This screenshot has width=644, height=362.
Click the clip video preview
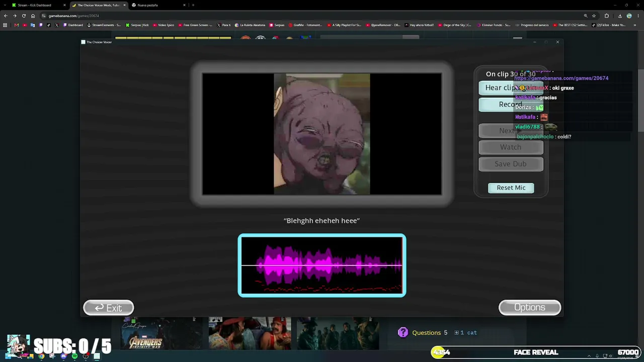322,134
